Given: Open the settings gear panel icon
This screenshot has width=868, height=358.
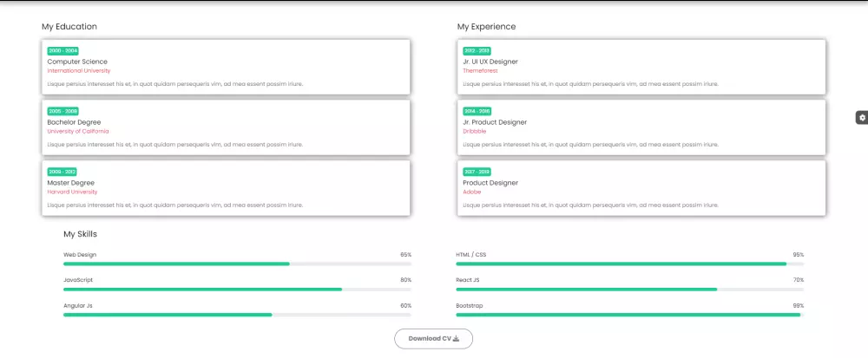Looking at the screenshot, I should point(862,117).
